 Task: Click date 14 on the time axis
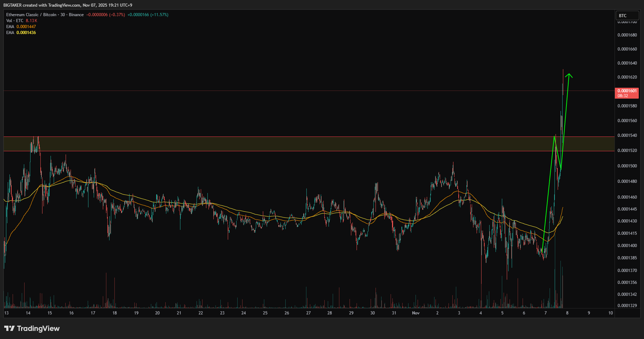pyautogui.click(x=28, y=313)
